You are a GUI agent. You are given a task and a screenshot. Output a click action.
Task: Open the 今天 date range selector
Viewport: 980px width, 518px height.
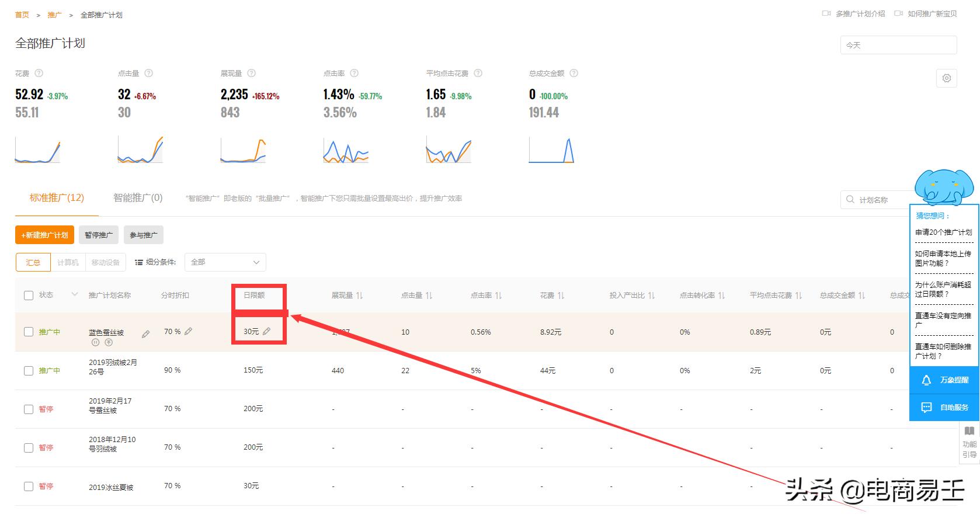[898, 45]
